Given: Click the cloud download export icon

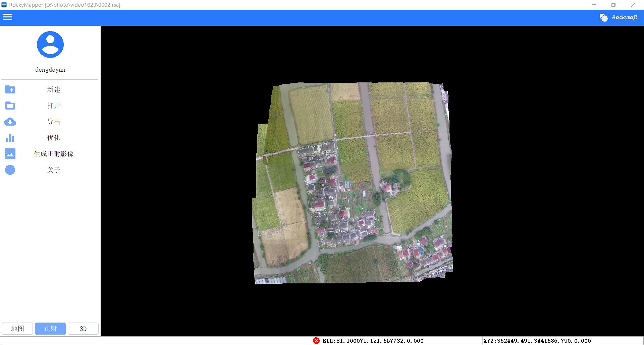Looking at the screenshot, I should coord(10,122).
